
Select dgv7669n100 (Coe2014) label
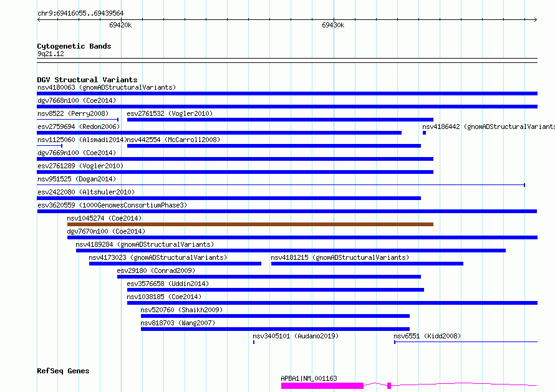click(x=77, y=153)
